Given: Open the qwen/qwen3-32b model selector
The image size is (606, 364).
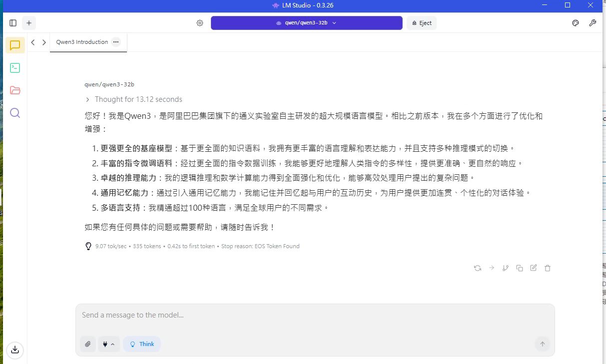Looking at the screenshot, I should (306, 23).
